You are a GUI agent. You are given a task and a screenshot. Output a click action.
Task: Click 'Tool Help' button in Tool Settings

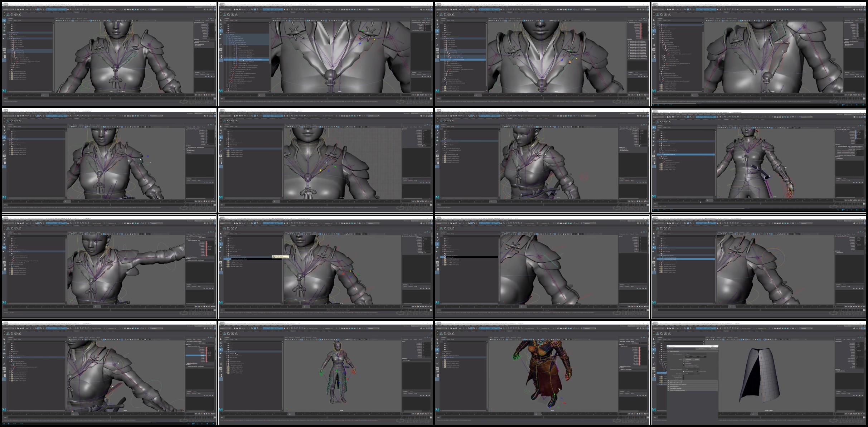click(713, 349)
